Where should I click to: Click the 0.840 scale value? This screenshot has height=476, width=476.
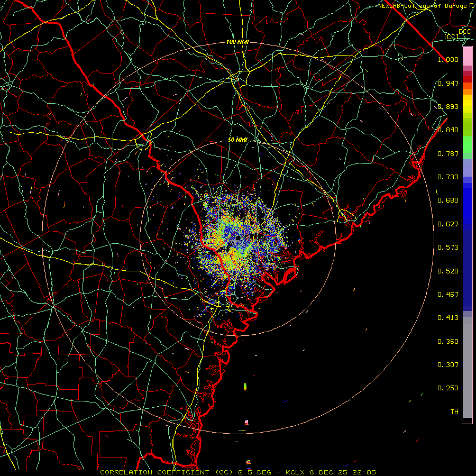[448, 130]
